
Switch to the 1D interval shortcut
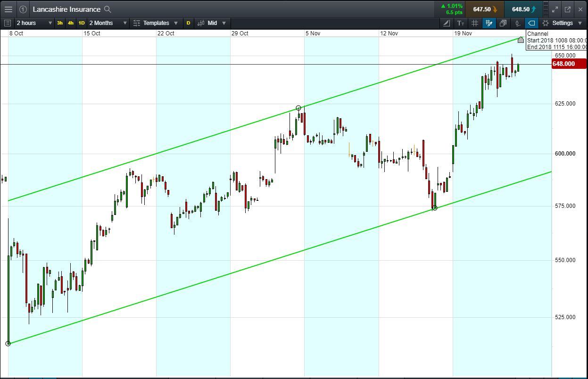[x=82, y=23]
